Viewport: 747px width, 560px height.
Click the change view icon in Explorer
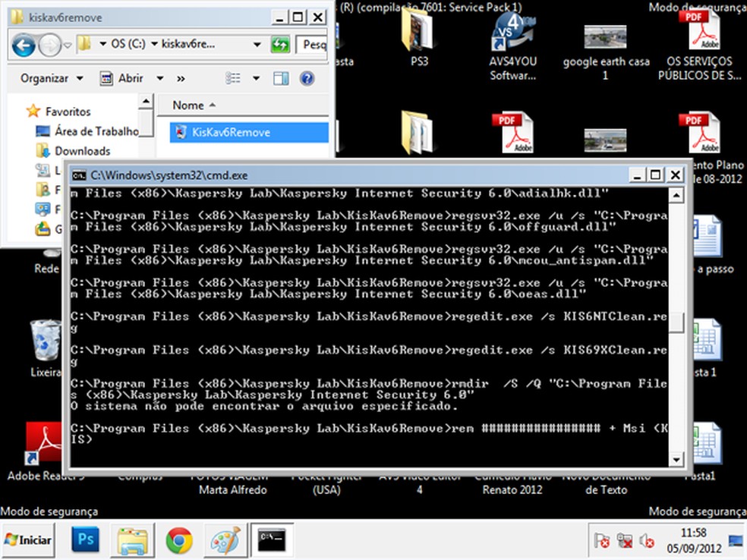[233, 78]
